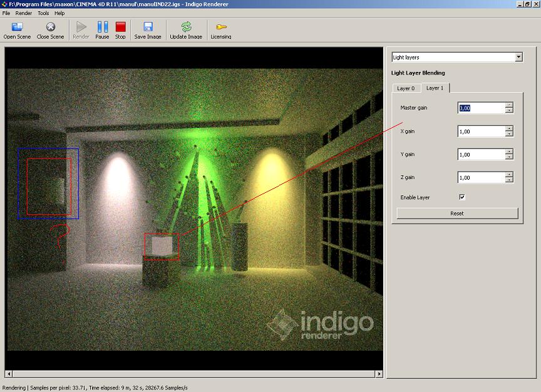The width and height of the screenshot is (541, 392).
Task: Click the 'Time elapsed: 9 m, 32 s' status text
Action: (x=115, y=388)
